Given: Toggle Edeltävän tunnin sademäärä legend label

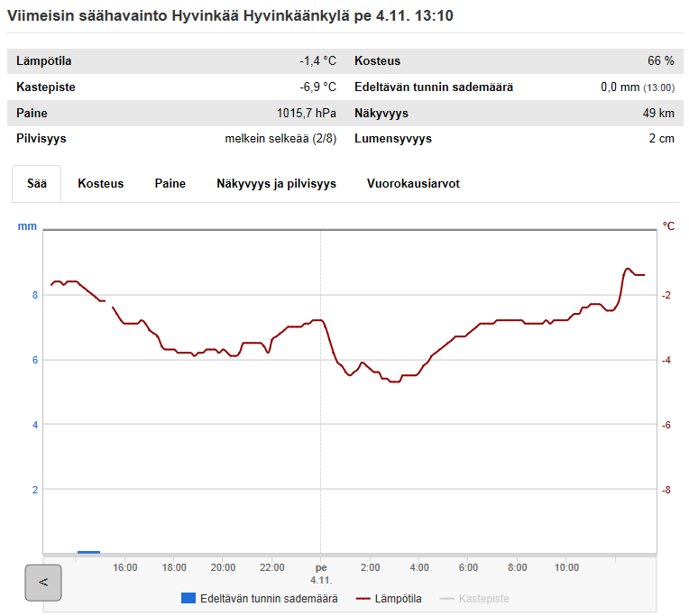Looking at the screenshot, I should click(269, 598).
